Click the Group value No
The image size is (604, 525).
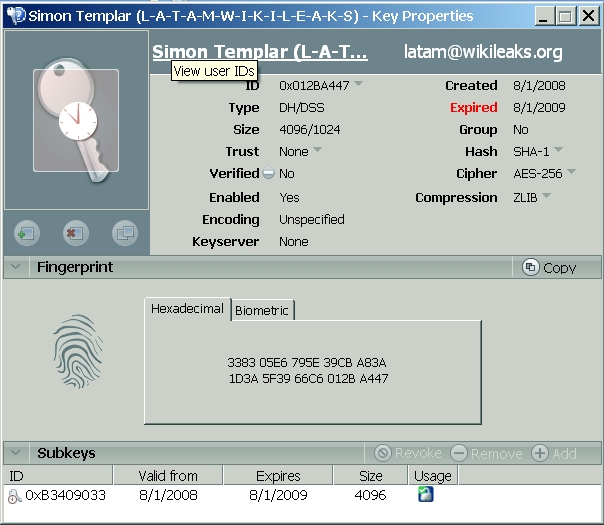pyautogui.click(x=521, y=129)
